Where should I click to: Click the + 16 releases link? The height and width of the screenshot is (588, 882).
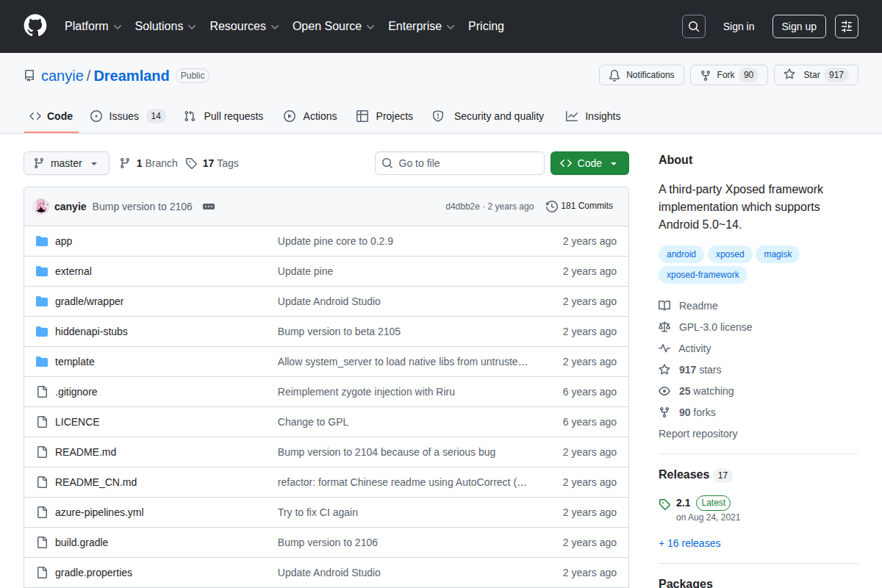coord(689,543)
